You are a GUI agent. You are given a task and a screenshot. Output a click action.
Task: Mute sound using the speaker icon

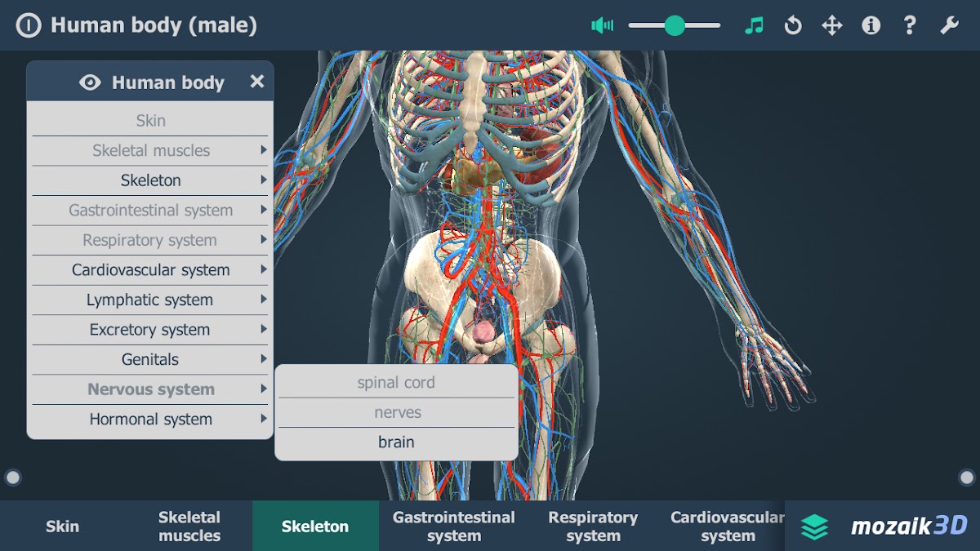(602, 25)
